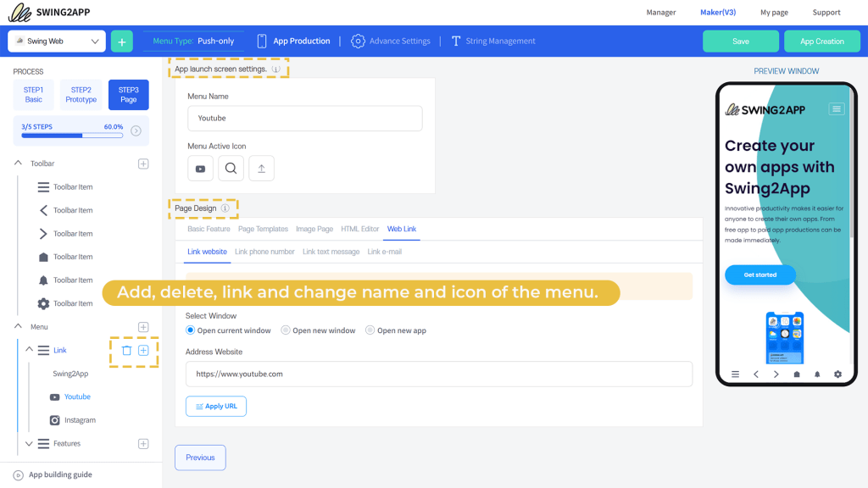Screen dimensions: 868x488
Task: Open the Link e-mail tab
Action: click(x=384, y=252)
